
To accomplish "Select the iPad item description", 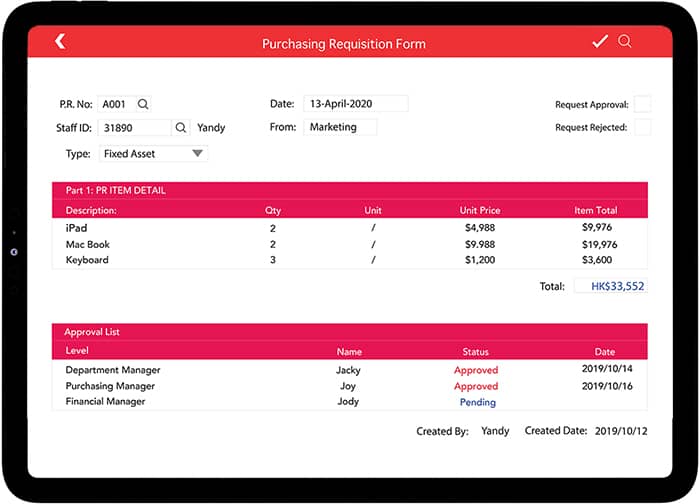I will pos(76,228).
